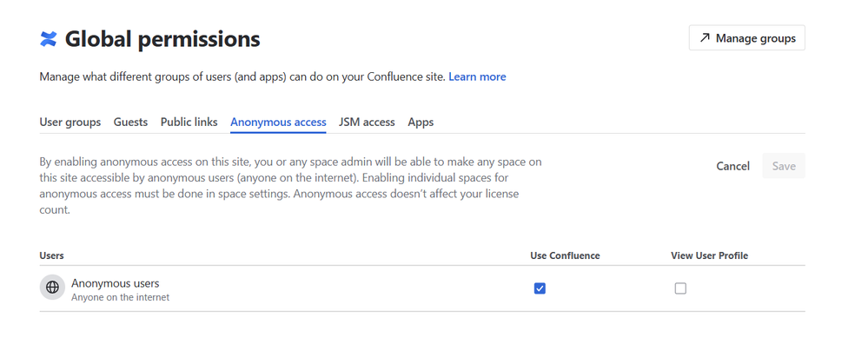
Task: Switch to the Apps tab
Action: coord(421,122)
